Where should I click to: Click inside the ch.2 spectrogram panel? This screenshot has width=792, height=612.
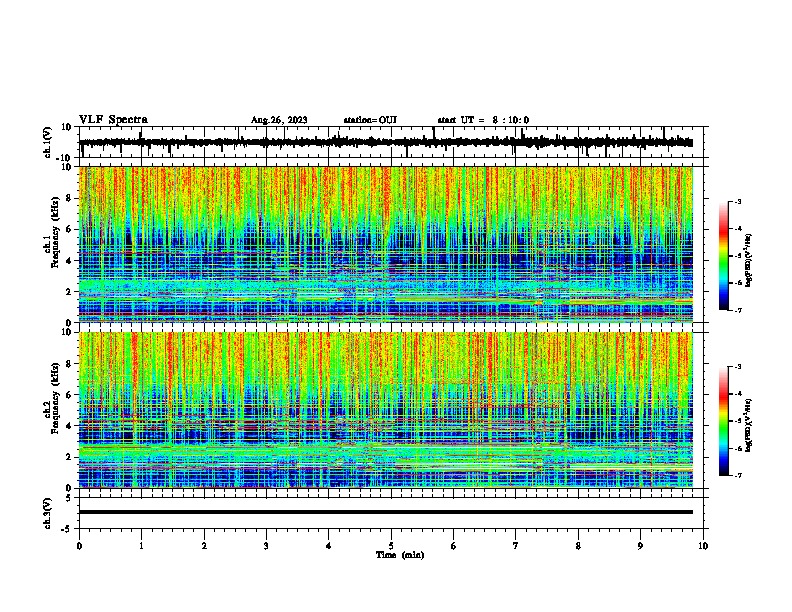[x=386, y=410]
